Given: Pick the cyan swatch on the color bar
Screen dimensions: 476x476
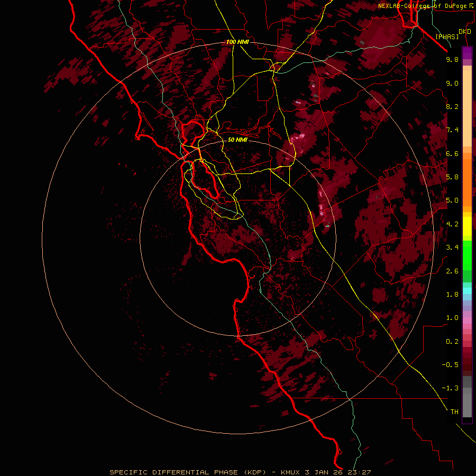Looking at the screenshot, I should (467, 291).
